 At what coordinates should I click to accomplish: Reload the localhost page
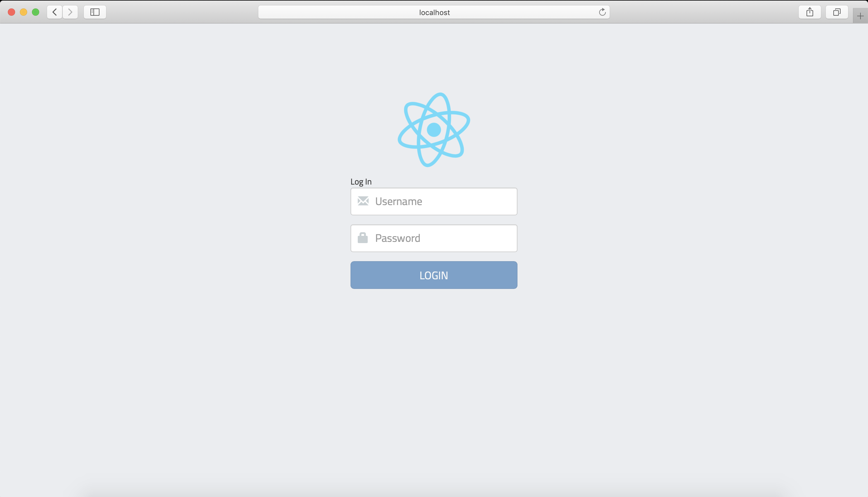(602, 12)
